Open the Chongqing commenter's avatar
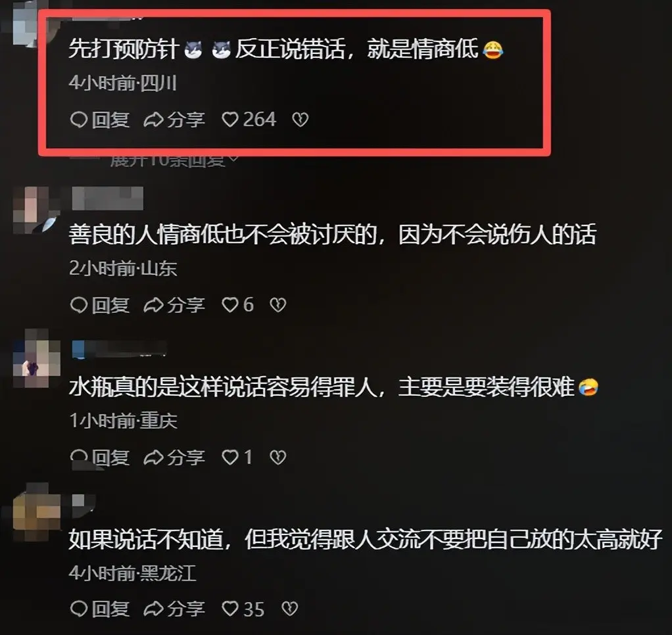Image resolution: width=672 pixels, height=635 pixels. [36, 358]
